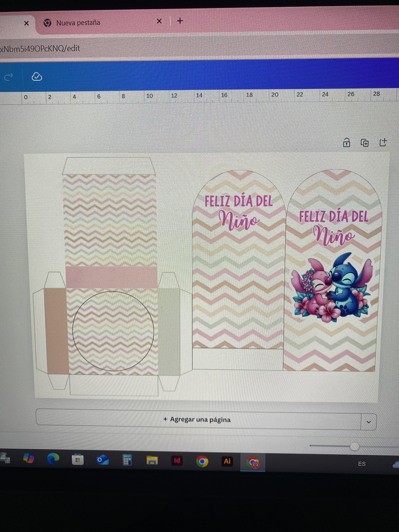The width and height of the screenshot is (399, 532).
Task: Click the cloud save status icon
Action: point(37,77)
